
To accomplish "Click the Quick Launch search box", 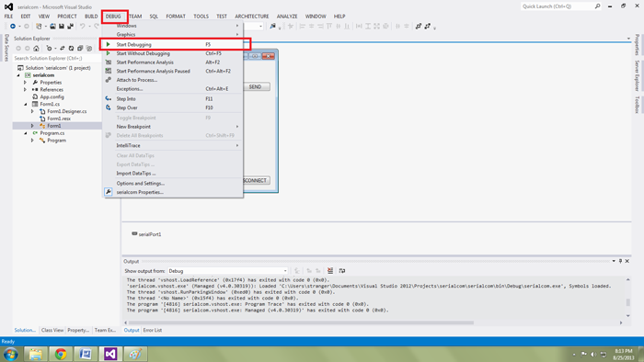I will pos(561,6).
